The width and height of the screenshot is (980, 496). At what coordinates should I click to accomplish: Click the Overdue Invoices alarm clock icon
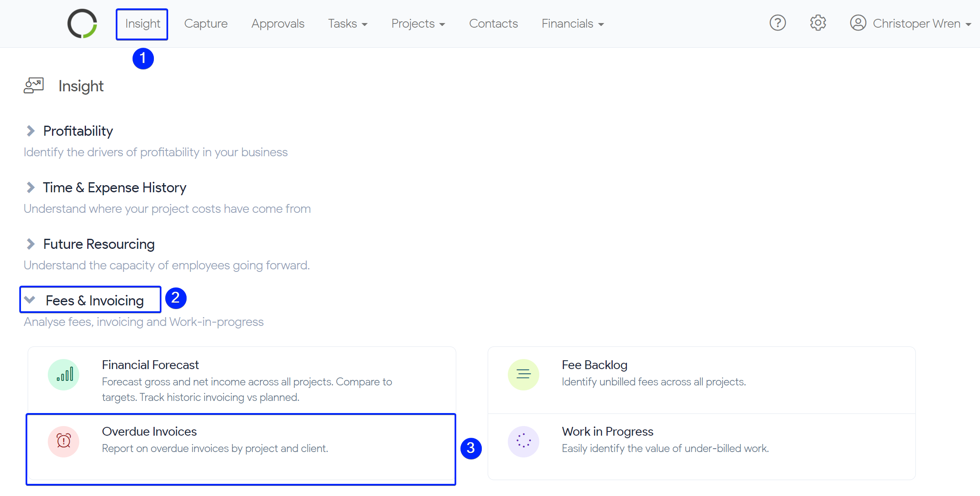coord(64,441)
